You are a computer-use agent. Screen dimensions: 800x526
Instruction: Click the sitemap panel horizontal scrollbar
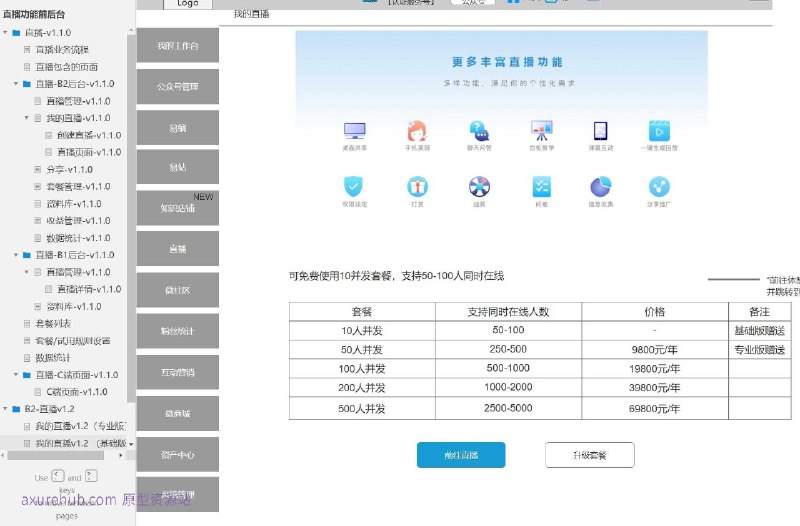(x=56, y=456)
